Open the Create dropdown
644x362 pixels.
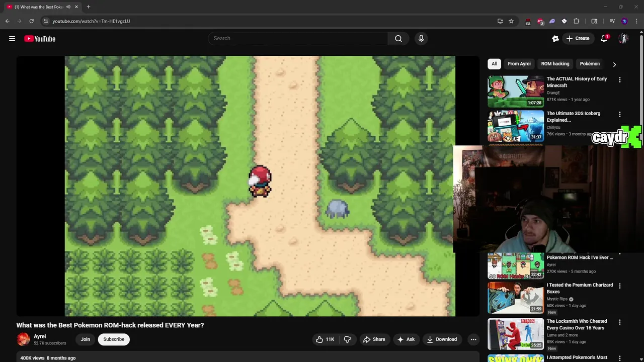[578, 39]
